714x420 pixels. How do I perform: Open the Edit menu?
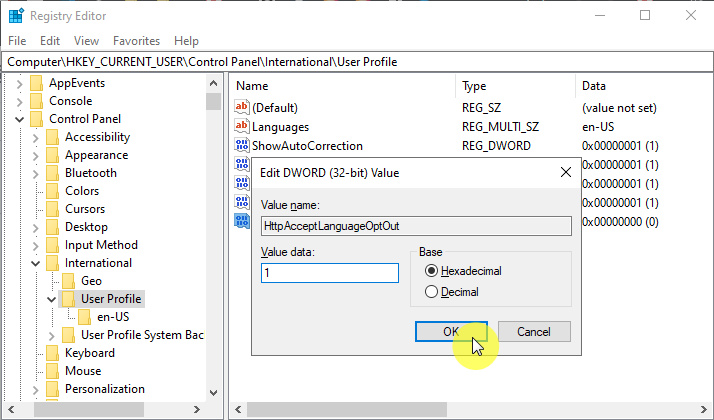(50, 41)
